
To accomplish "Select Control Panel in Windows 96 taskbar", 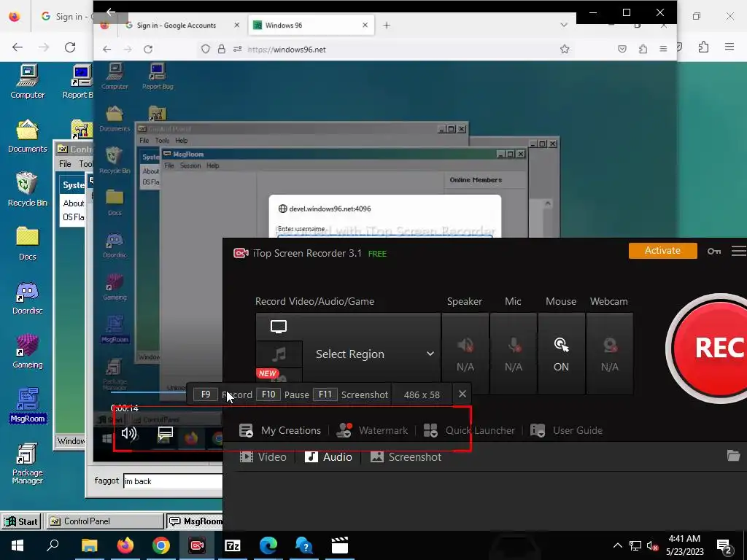I will pyautogui.click(x=104, y=521).
